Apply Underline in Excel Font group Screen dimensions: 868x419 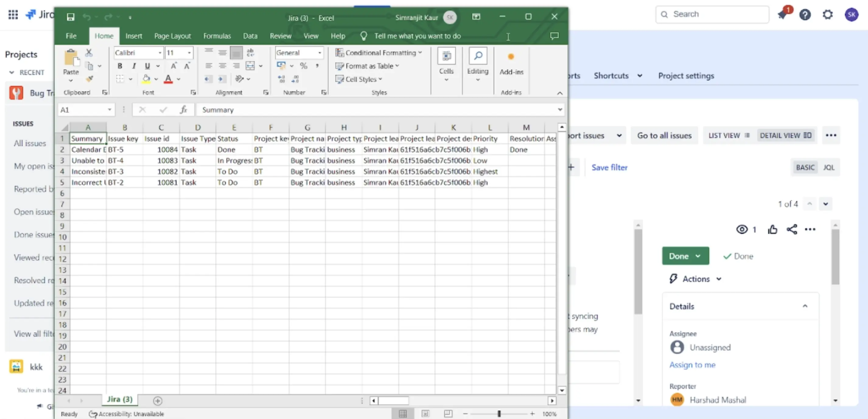(x=147, y=66)
